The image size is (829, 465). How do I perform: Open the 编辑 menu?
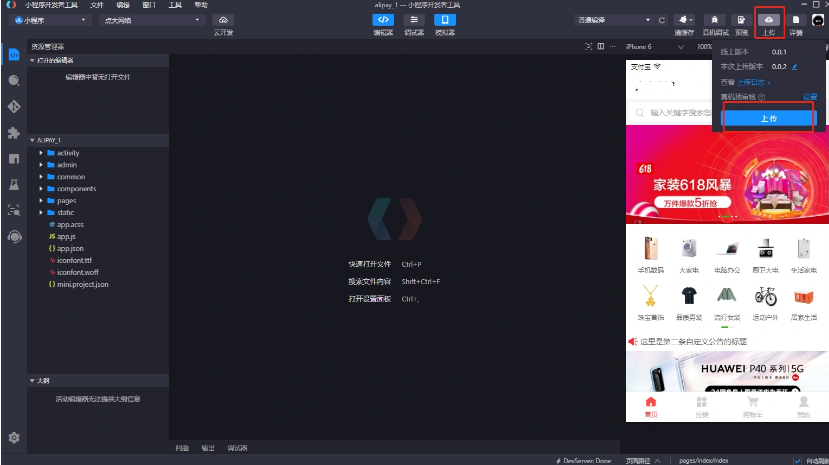point(123,5)
